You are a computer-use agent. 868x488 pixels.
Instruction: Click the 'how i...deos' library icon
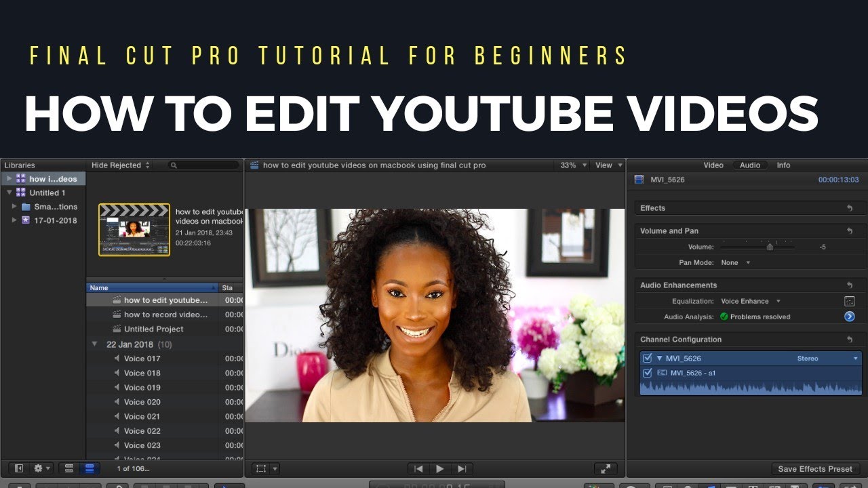click(21, 179)
